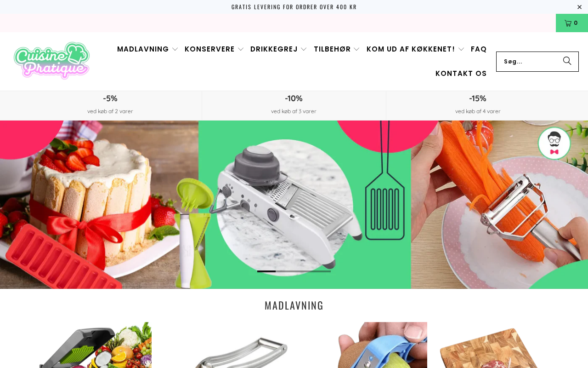Dismiss the free delivery announcement bar
This screenshot has height=368, width=588.
[580, 7]
